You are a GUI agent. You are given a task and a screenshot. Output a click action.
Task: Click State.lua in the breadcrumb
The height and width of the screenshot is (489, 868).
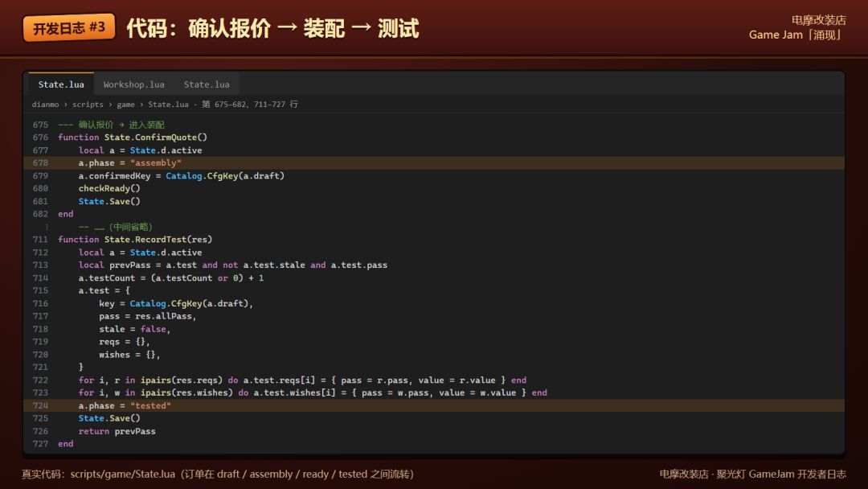168,104
